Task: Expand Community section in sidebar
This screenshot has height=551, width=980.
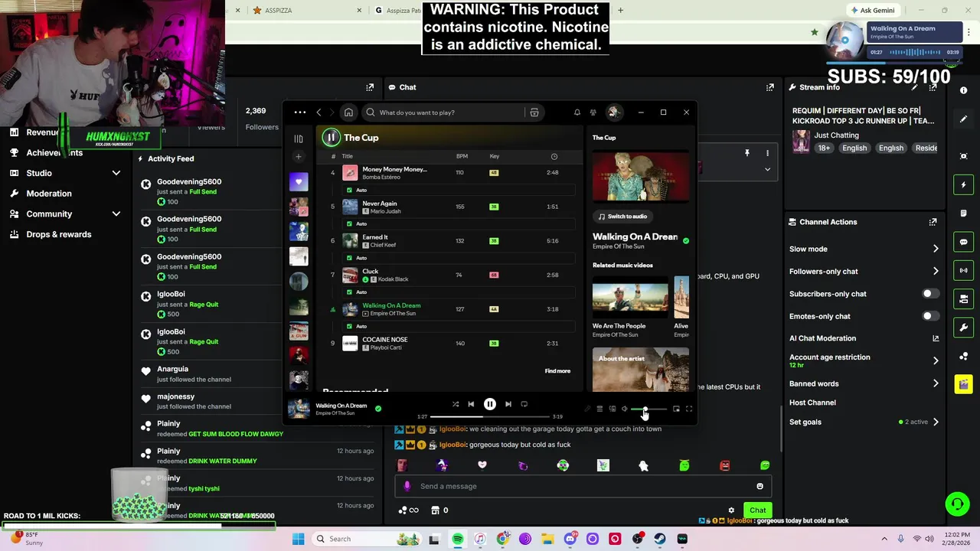Action: 116,214
